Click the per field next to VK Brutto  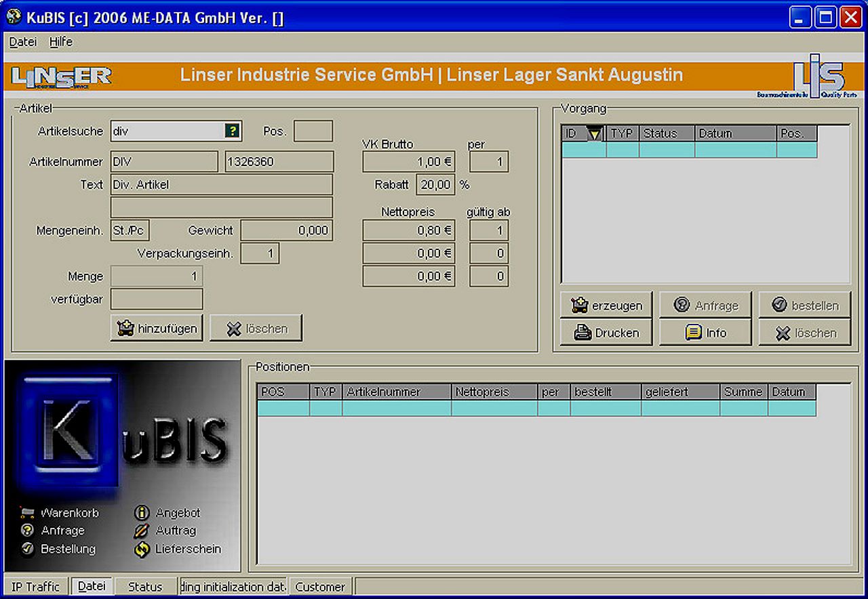click(489, 162)
